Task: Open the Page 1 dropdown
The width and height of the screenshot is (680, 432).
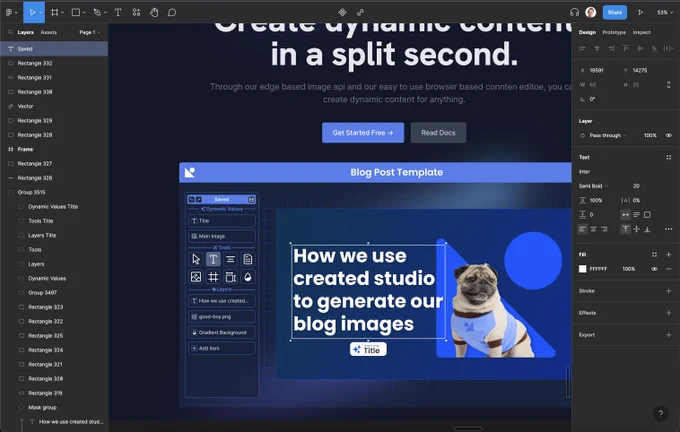Action: tap(89, 32)
